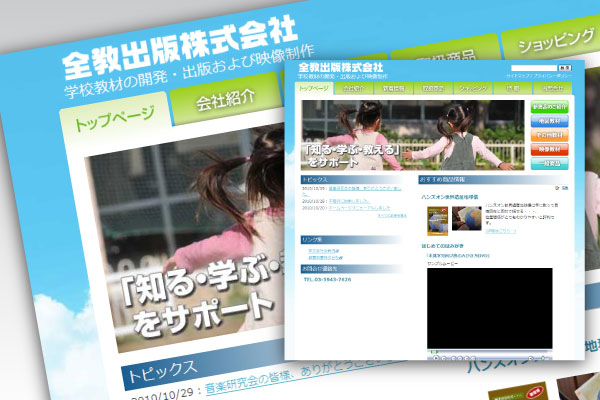Open ショッピング tab in small front page
Screen dimensions: 600x400
[x=473, y=88]
